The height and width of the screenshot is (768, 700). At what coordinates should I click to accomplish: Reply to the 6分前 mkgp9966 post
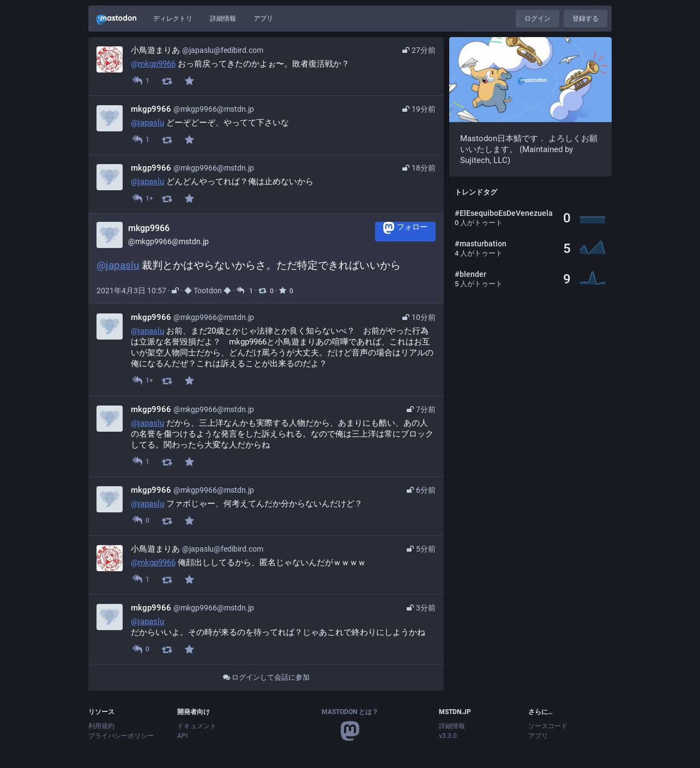click(x=137, y=521)
